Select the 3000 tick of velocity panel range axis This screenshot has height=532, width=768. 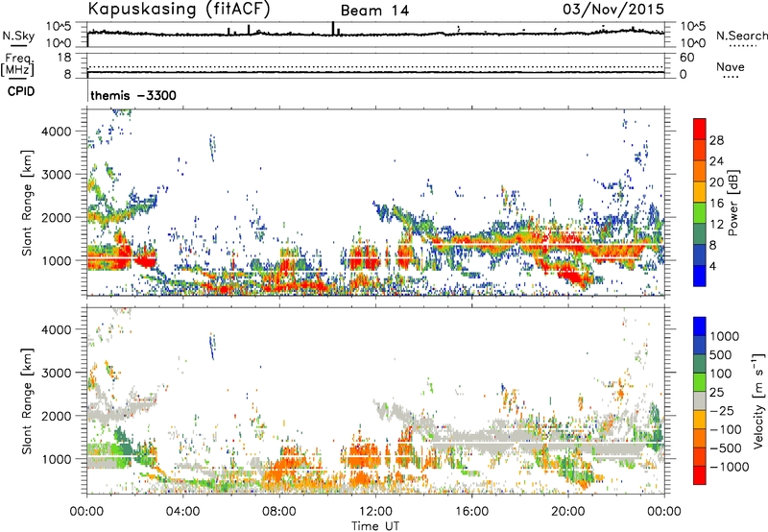(x=57, y=373)
